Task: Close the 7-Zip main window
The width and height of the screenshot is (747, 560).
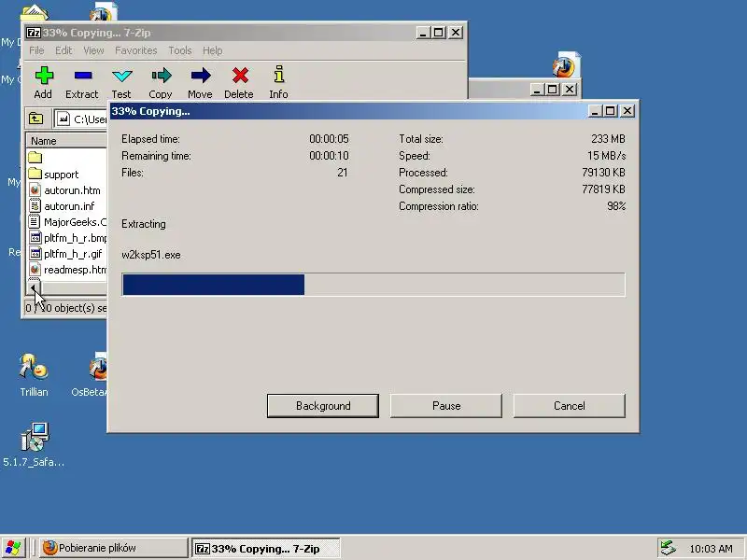Action: 456,33
